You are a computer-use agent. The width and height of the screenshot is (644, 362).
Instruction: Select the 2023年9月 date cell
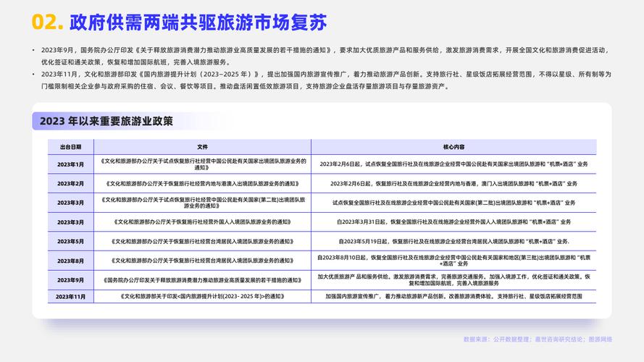point(71,280)
